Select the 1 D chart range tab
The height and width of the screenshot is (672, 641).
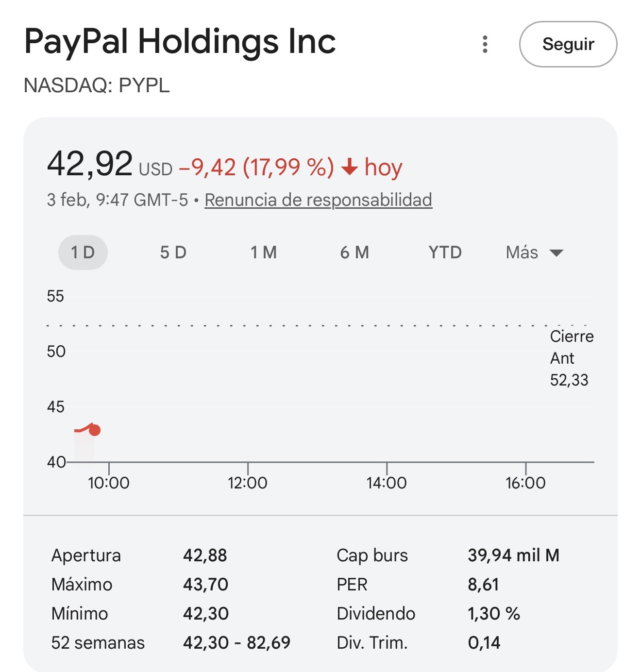[83, 252]
